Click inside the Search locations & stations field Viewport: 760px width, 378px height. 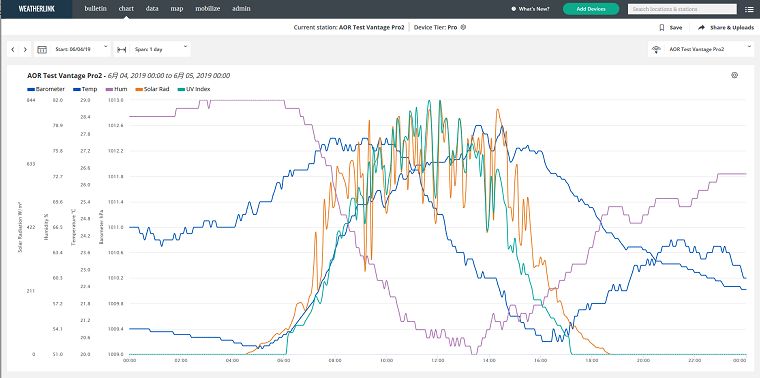682,9
